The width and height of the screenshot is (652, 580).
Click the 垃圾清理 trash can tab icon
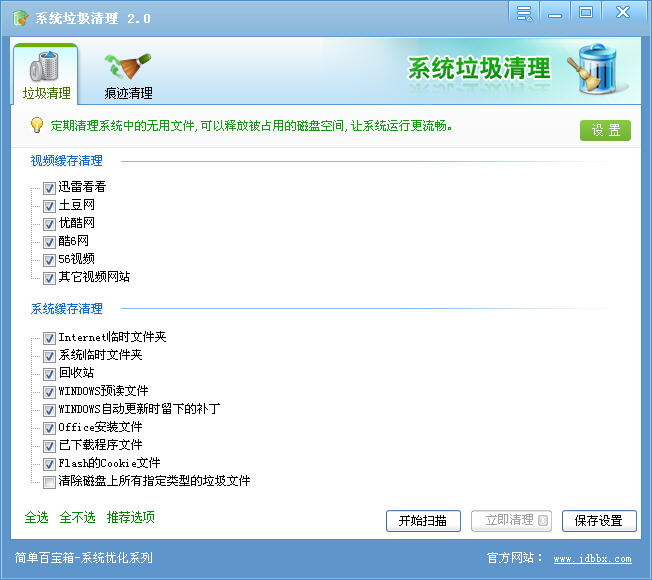point(46,67)
